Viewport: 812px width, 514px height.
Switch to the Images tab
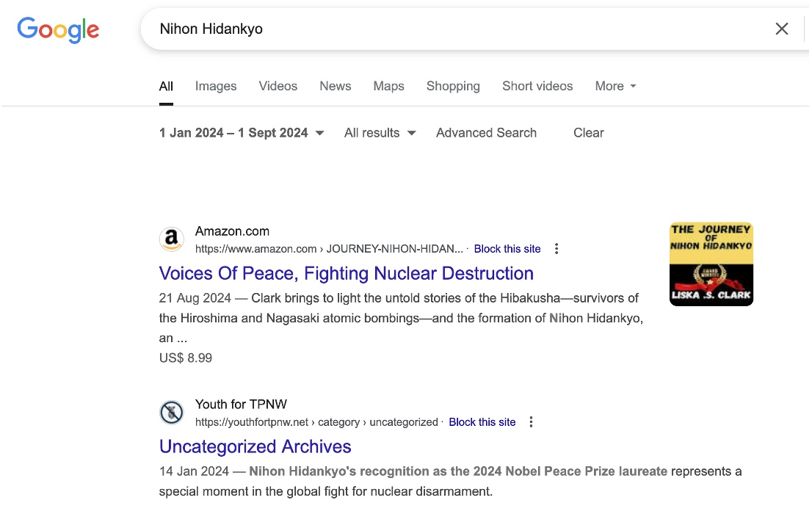click(216, 86)
